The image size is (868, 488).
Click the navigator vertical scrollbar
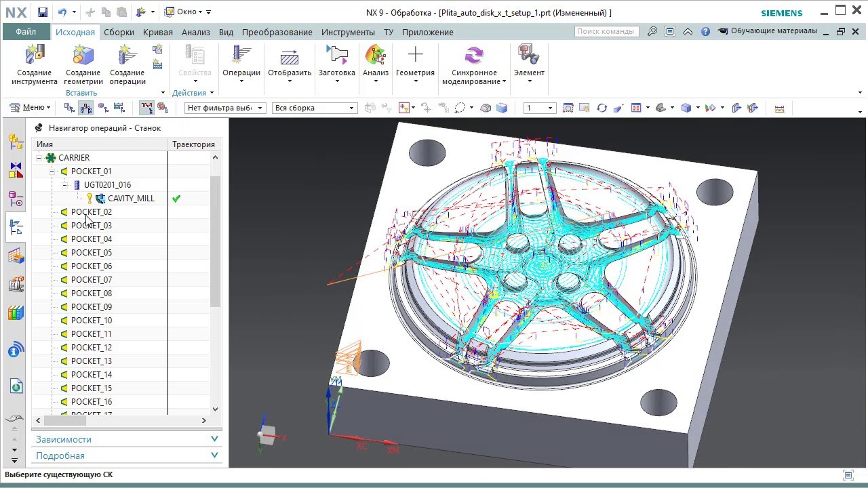tap(215, 241)
